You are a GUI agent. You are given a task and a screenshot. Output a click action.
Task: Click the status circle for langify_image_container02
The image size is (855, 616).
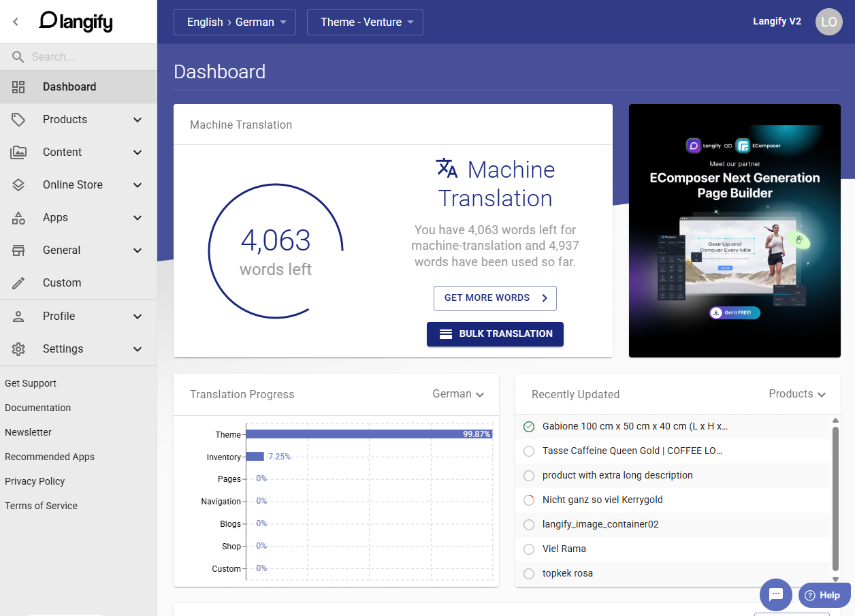click(529, 525)
